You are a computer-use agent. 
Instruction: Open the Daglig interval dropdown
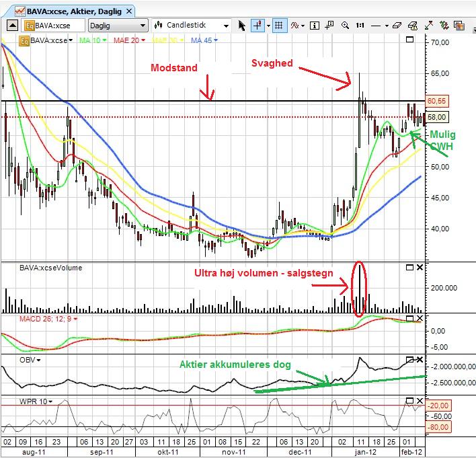click(118, 26)
